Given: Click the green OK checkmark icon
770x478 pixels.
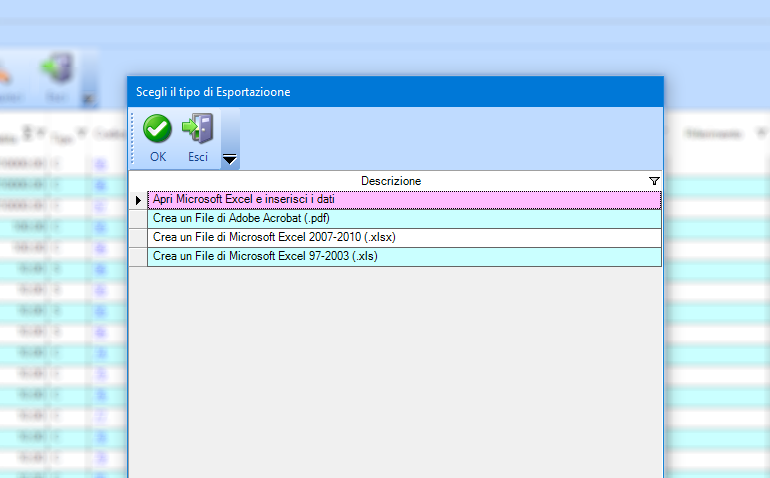Looking at the screenshot, I should pyautogui.click(x=157, y=128).
